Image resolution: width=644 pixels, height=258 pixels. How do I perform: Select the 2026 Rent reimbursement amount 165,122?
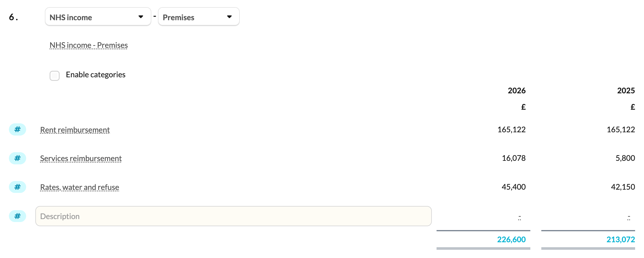click(511, 130)
